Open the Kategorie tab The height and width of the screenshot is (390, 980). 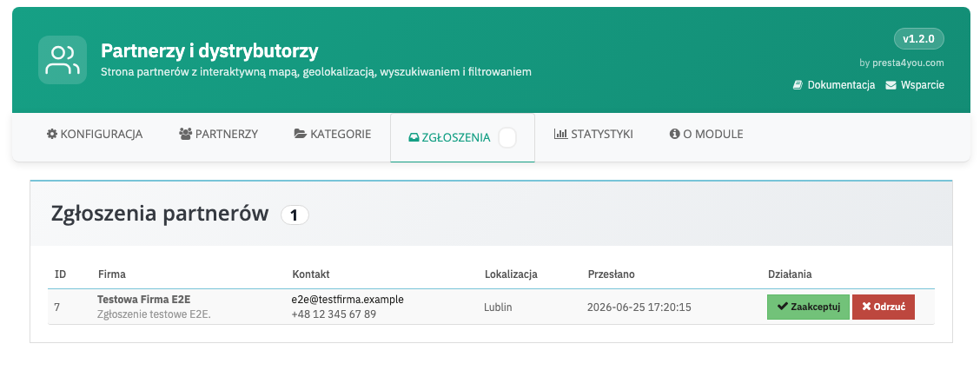click(333, 134)
